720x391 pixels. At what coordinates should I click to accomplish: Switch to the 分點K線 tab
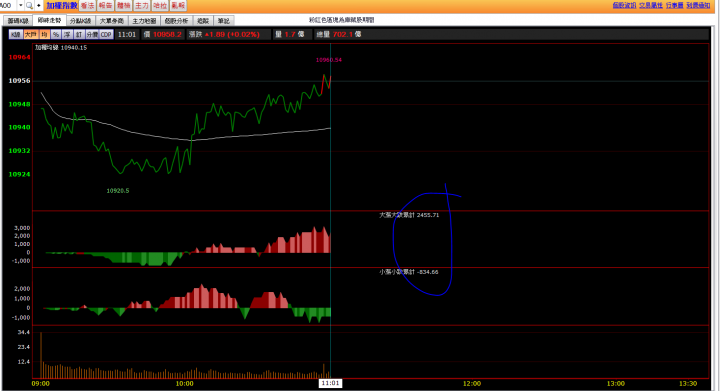80,21
